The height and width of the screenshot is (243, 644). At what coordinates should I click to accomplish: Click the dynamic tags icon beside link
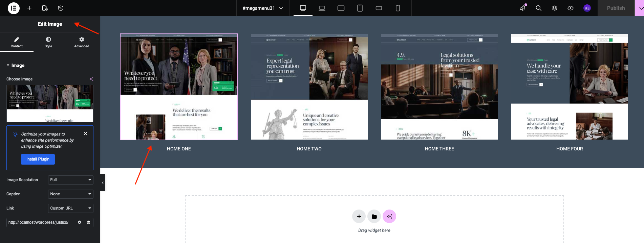pos(89,222)
